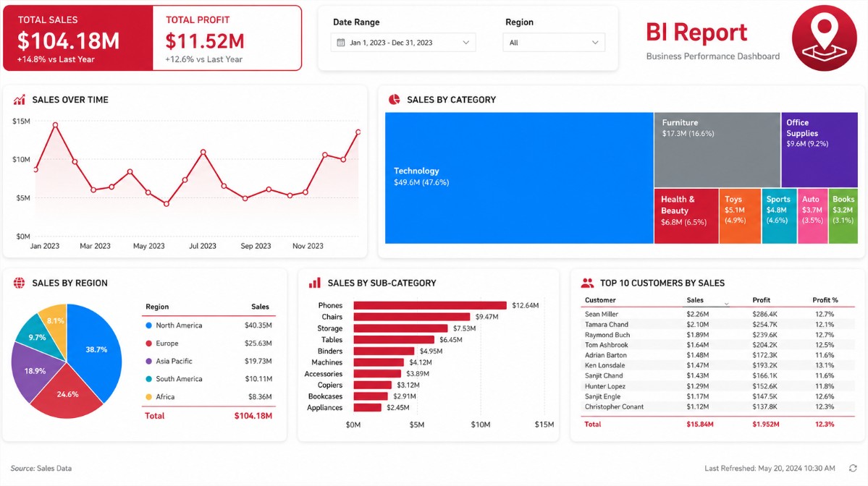868x486 pixels.
Task: Click the Source: Sales Data footer text
Action: 41,469
